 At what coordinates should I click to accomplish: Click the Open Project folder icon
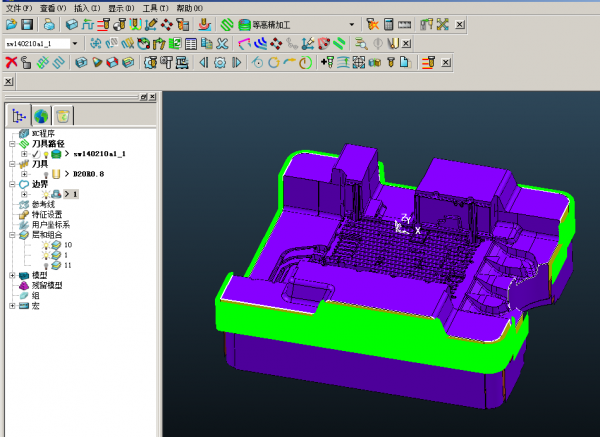tap(11, 24)
